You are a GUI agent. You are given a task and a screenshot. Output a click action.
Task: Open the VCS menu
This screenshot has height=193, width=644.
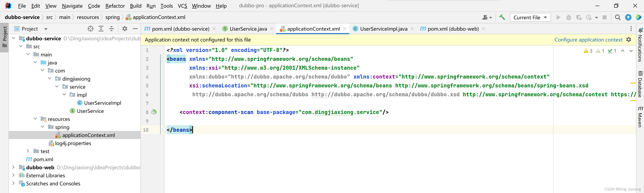pyautogui.click(x=183, y=6)
